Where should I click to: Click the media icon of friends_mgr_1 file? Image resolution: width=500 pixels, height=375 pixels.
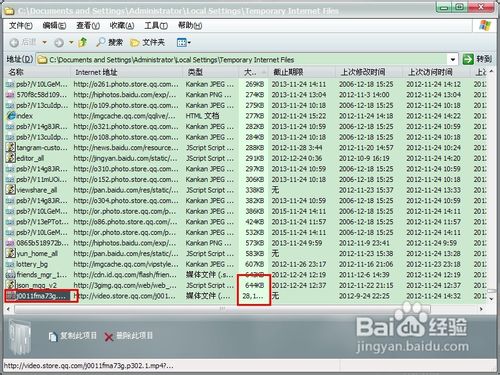tap(11, 275)
